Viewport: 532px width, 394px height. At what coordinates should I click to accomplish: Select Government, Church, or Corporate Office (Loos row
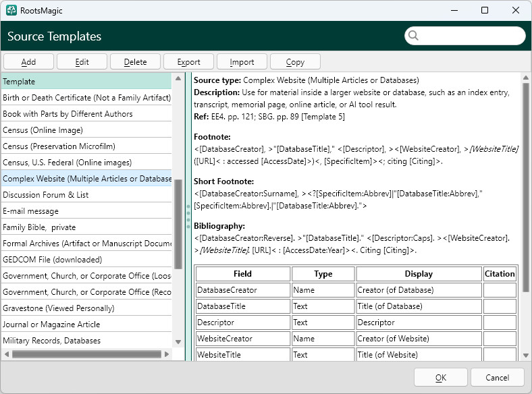86,276
